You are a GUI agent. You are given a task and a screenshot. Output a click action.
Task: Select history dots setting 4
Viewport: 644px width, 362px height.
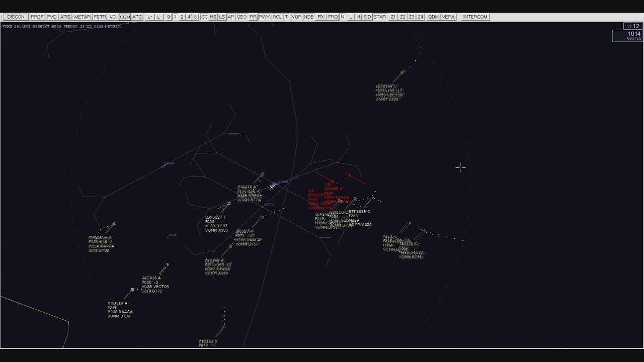(189, 17)
